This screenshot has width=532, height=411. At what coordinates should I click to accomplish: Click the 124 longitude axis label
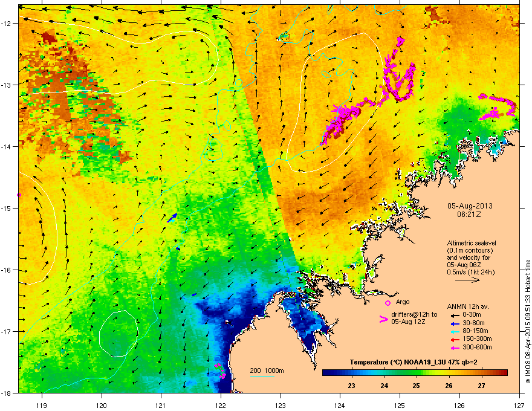[x=340, y=405]
